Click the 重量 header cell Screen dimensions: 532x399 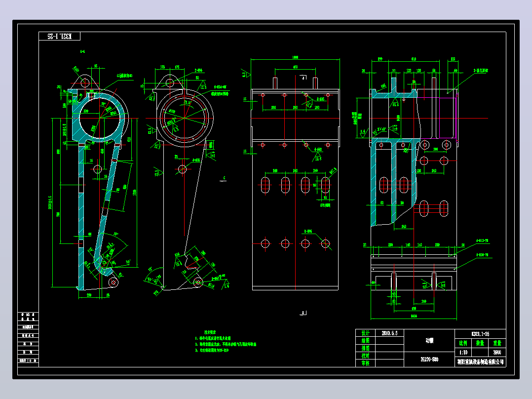pyautogui.click(x=497, y=343)
